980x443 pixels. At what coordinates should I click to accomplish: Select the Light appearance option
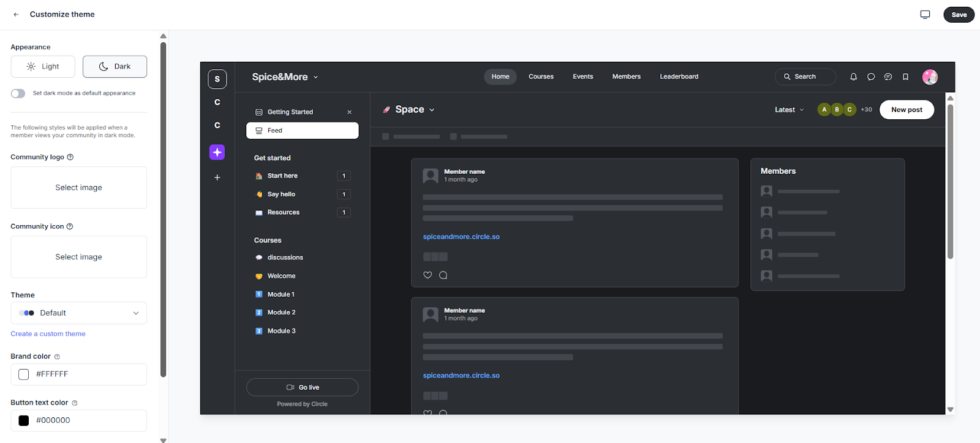(43, 67)
